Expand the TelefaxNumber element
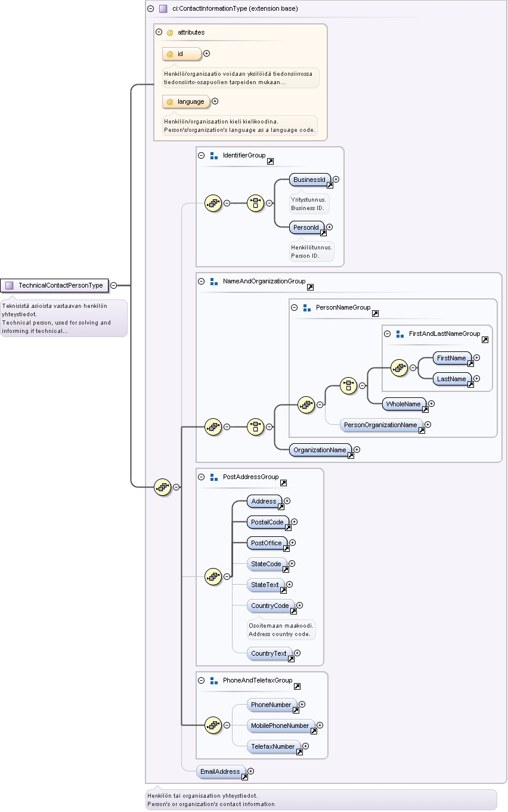This screenshot has width=508, height=812. (306, 746)
